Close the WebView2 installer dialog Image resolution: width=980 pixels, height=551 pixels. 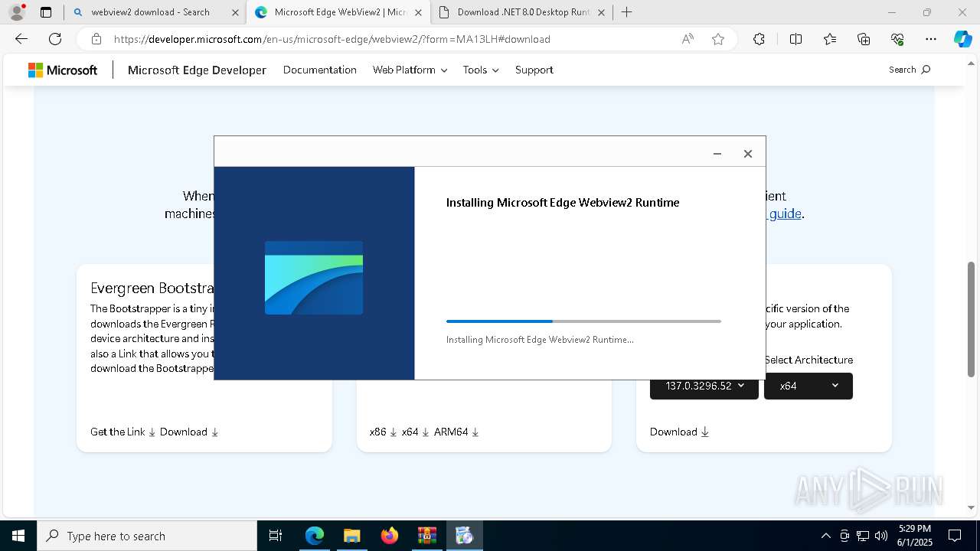click(748, 154)
